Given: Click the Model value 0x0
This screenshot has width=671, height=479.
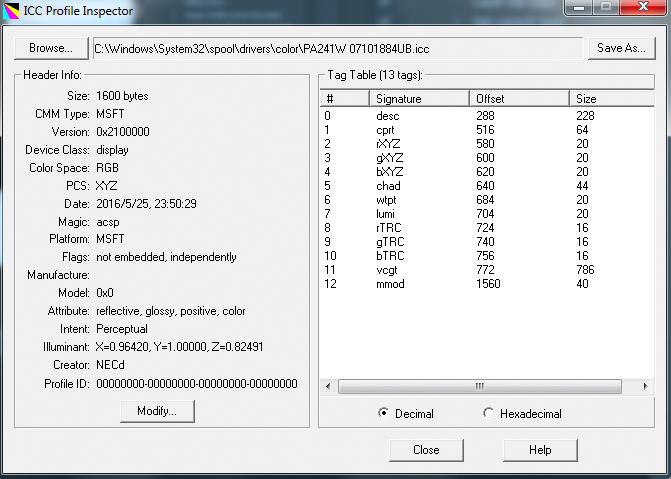Looking at the screenshot, I should 105,293.
